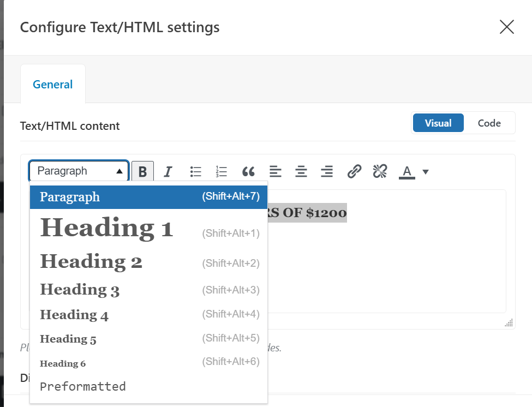The width and height of the screenshot is (532, 407).
Task: Apply text color with A icon
Action: point(407,172)
